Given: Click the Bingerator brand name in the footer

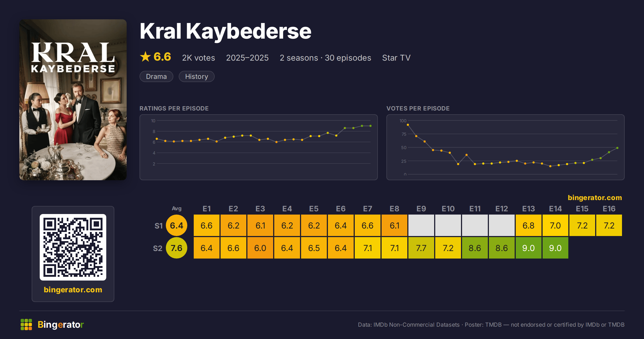Looking at the screenshot, I should [61, 325].
